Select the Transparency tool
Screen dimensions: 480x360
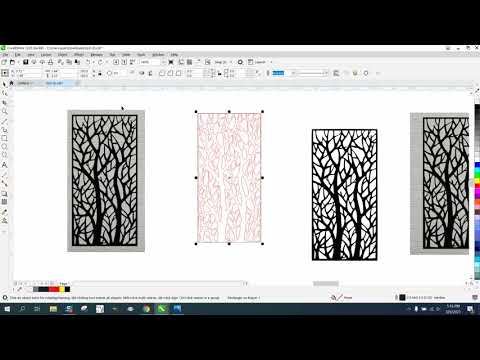point(4,202)
